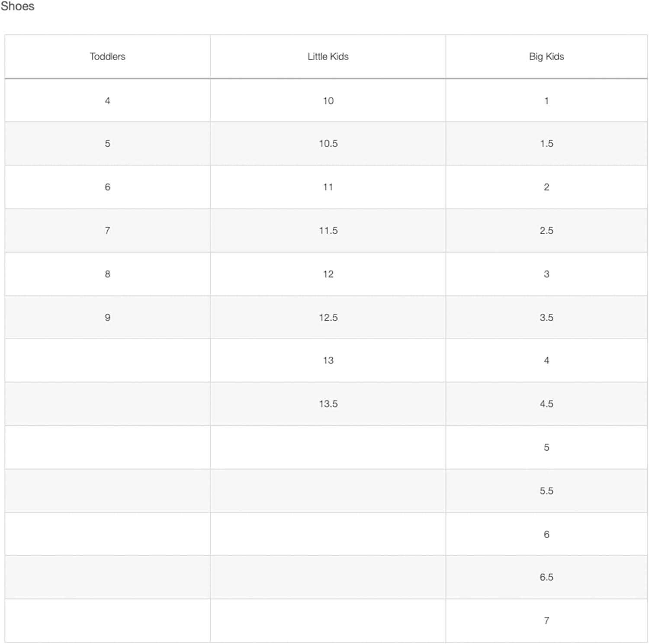Click the Big Kids column header
Viewport: 649px width, 644px height.
pyautogui.click(x=546, y=57)
